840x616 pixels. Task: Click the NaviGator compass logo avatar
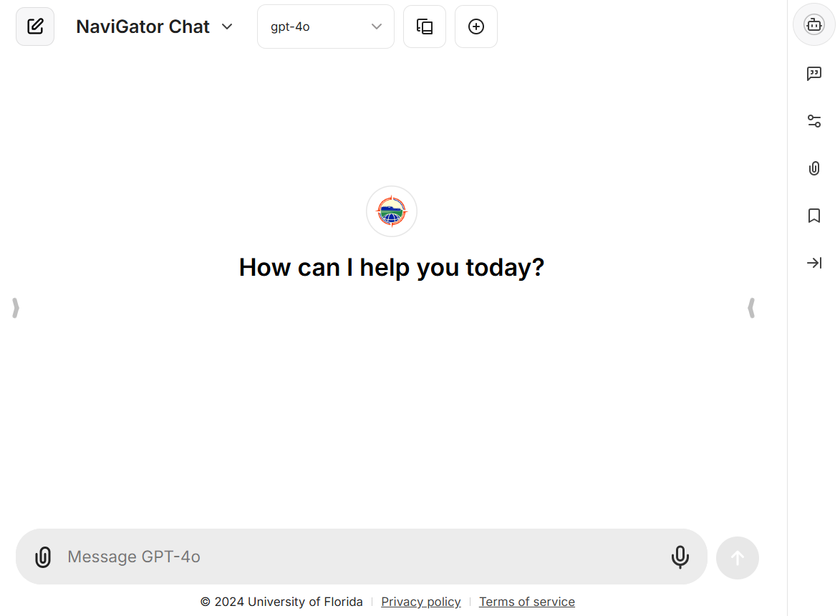[x=392, y=211]
